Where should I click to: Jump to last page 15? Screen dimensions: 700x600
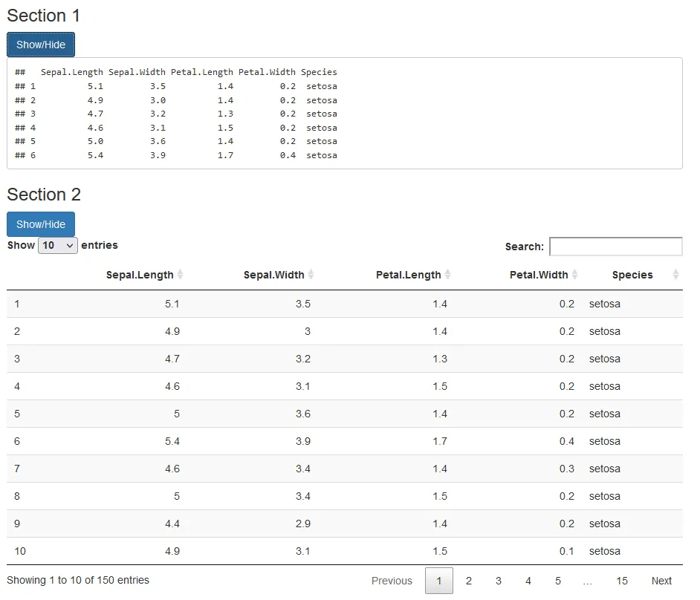pos(622,581)
